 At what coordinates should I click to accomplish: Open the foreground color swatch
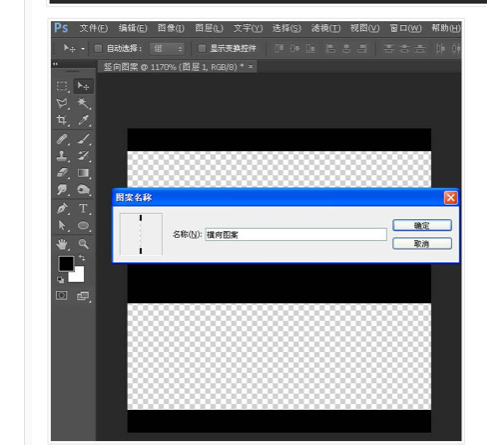66,263
